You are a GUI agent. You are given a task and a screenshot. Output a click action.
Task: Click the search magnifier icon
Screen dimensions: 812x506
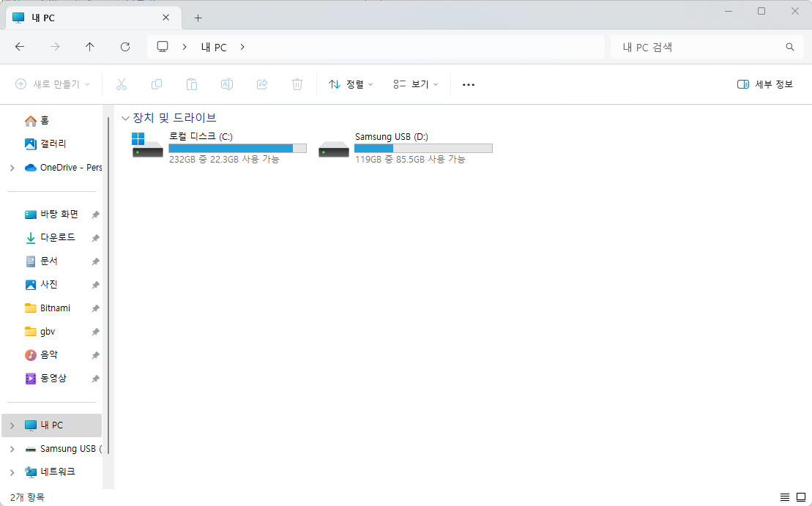[x=790, y=47]
